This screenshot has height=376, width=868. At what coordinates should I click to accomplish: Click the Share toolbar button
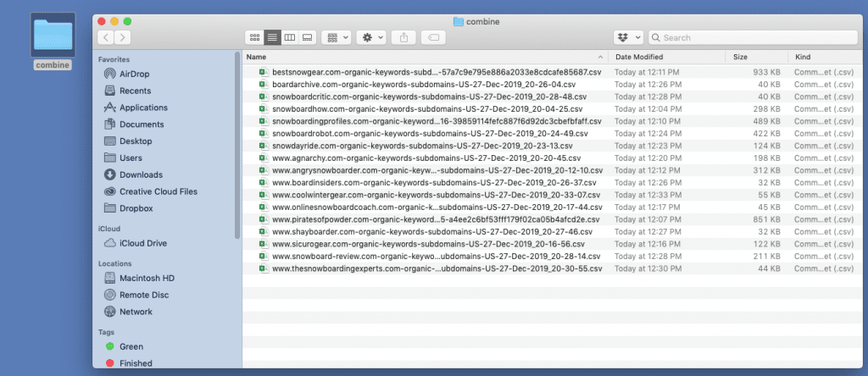(x=403, y=37)
